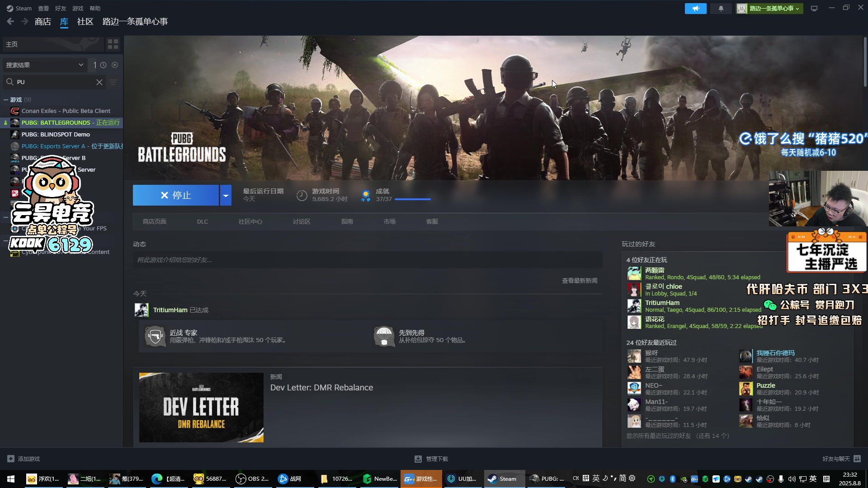Select PUBG: BLINDSPOT Demo in library

coord(56,134)
